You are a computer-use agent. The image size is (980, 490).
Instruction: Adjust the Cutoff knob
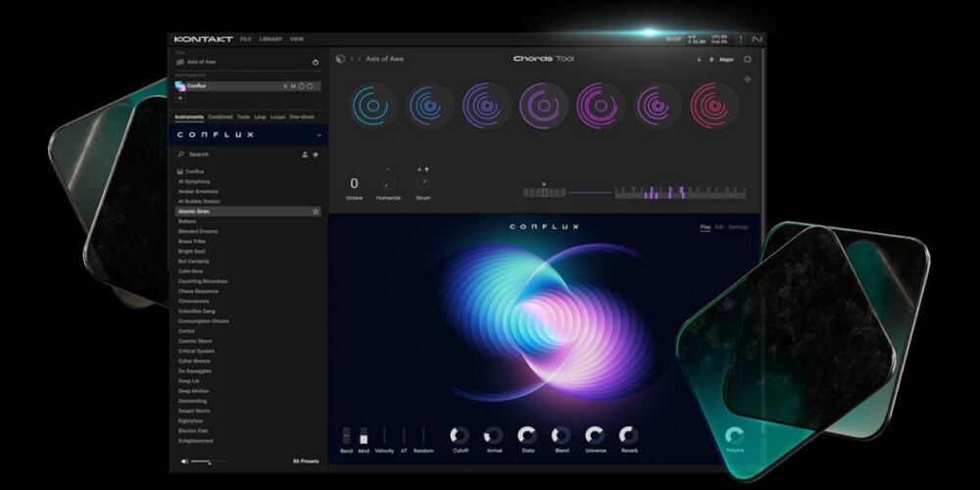coord(460,436)
